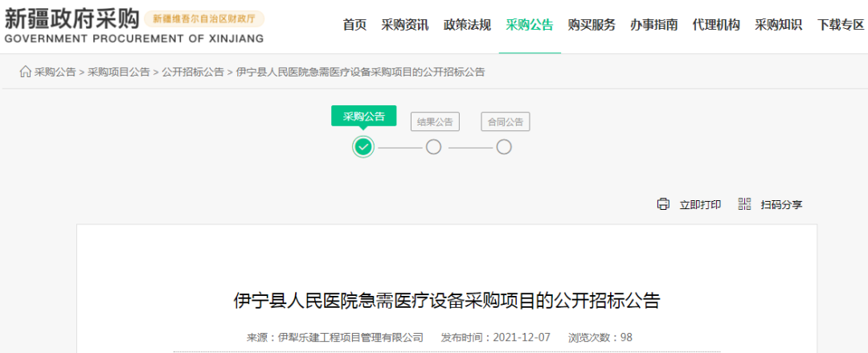Open the 公开招标公告 breadcrumb link

click(x=193, y=72)
